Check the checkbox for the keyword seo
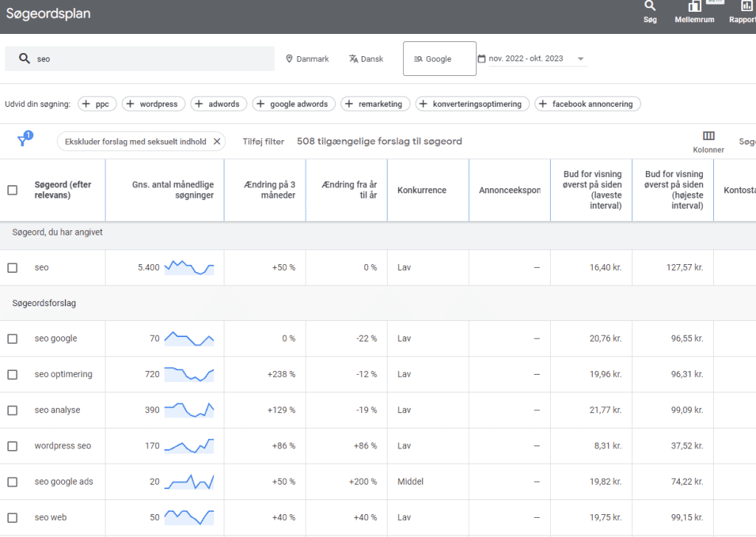The image size is (756, 537). pos(12,267)
